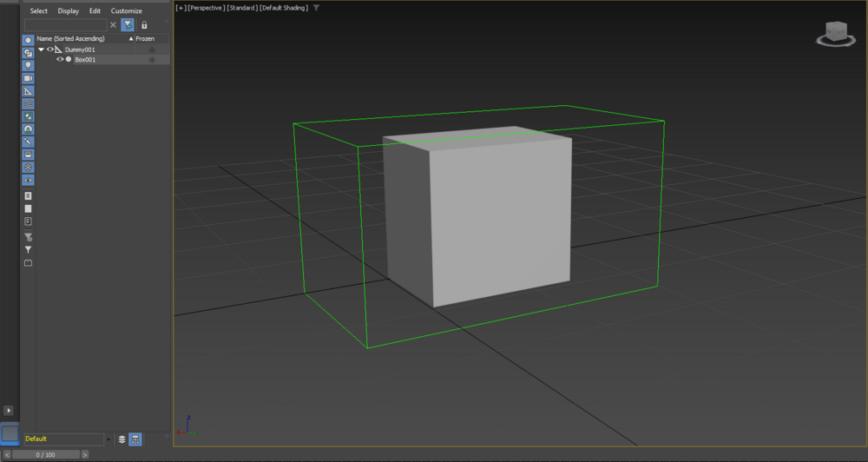Viewport: 868px width, 462px height.
Task: Toggle the Display Lights bulb icon
Action: click(29, 66)
